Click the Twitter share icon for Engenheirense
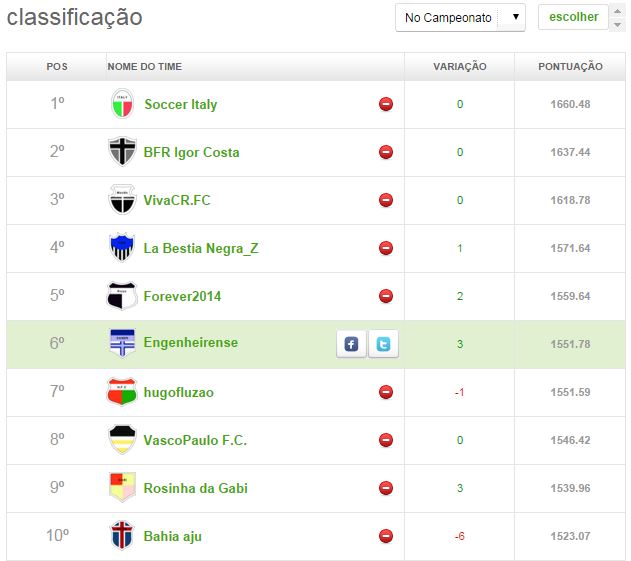This screenshot has height=561, width=631. (x=383, y=344)
